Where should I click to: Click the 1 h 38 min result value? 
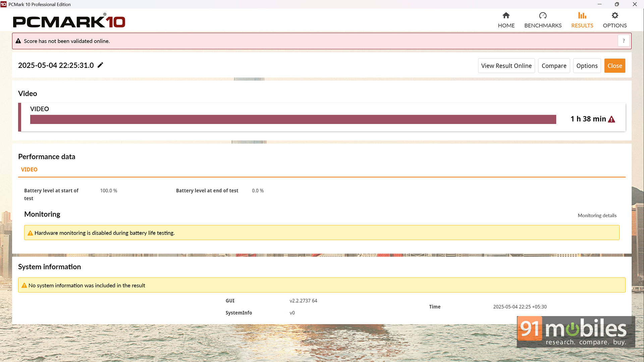(588, 119)
